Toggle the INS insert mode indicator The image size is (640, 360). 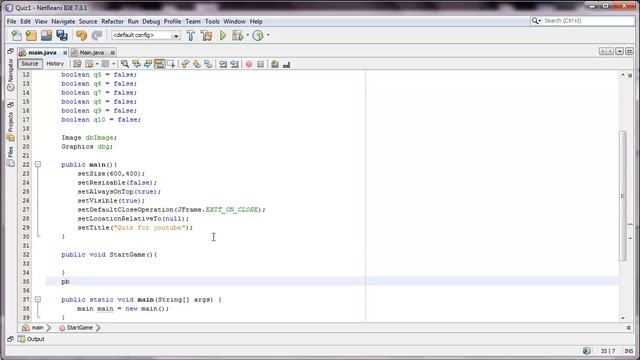tap(629, 351)
